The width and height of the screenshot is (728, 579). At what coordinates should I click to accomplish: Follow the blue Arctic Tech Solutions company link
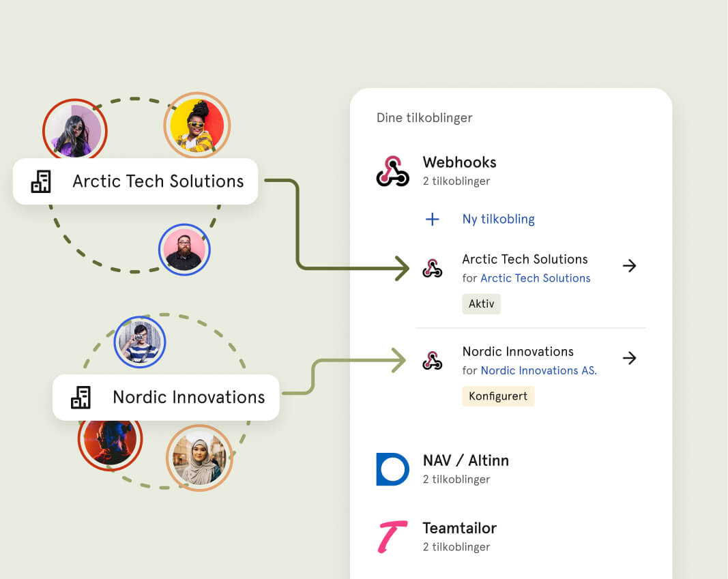point(536,278)
